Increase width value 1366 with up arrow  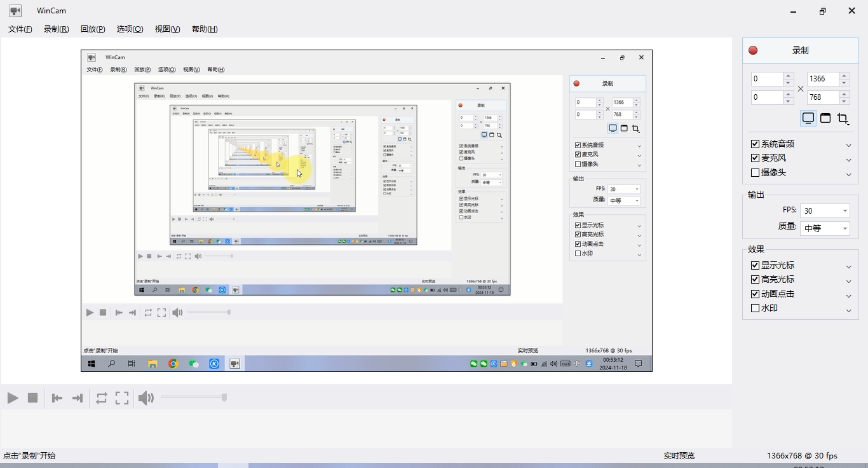(x=844, y=76)
